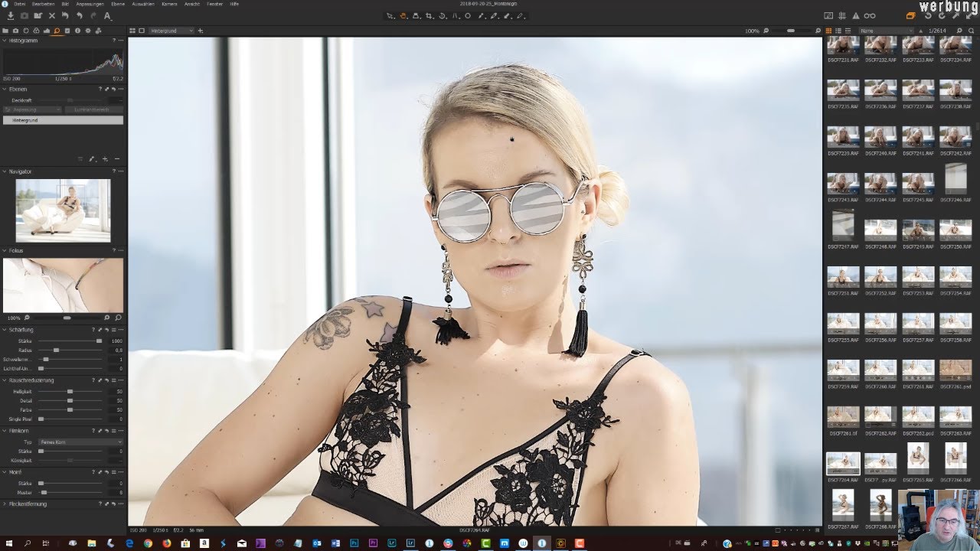Switch viewer to multi-view grid icon
The width and height of the screenshot is (980, 551).
(x=132, y=31)
